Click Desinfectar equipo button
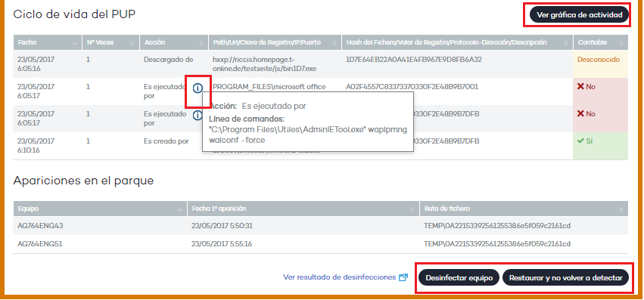The width and height of the screenshot is (644, 300). 459,278
